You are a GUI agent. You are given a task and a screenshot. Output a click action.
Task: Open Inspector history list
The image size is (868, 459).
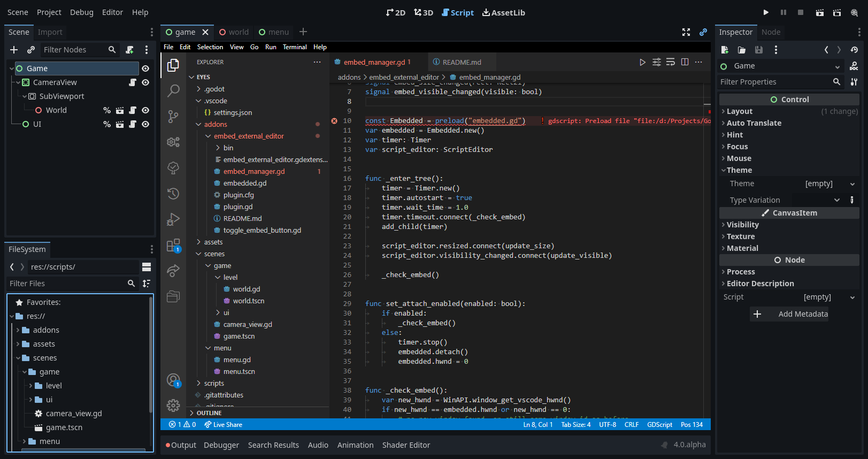click(x=854, y=50)
